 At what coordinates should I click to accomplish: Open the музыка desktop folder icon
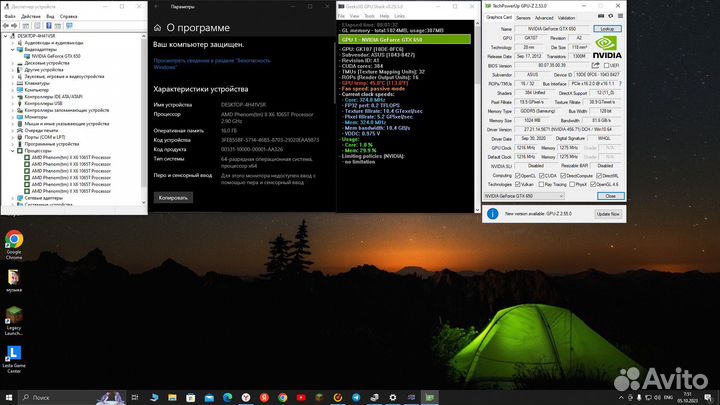coord(14,281)
